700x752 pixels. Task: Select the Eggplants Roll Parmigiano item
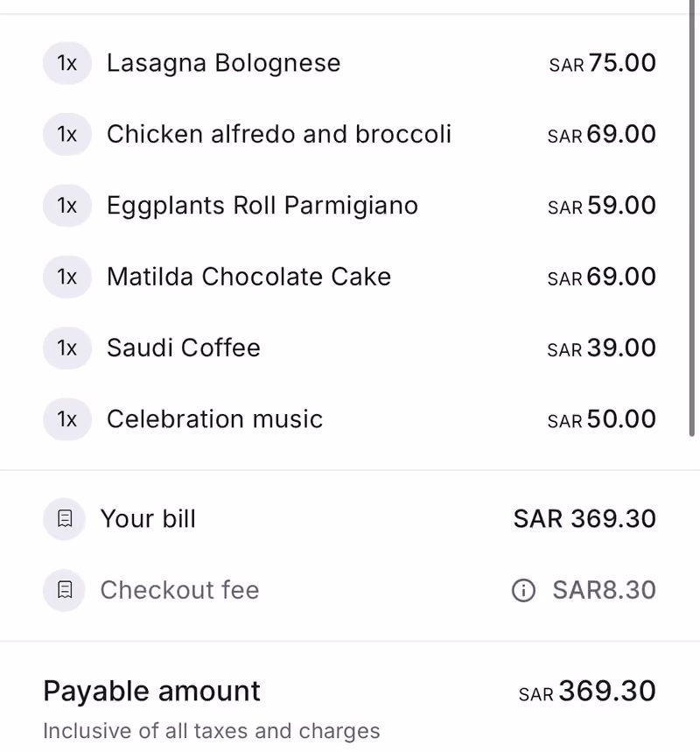click(262, 207)
